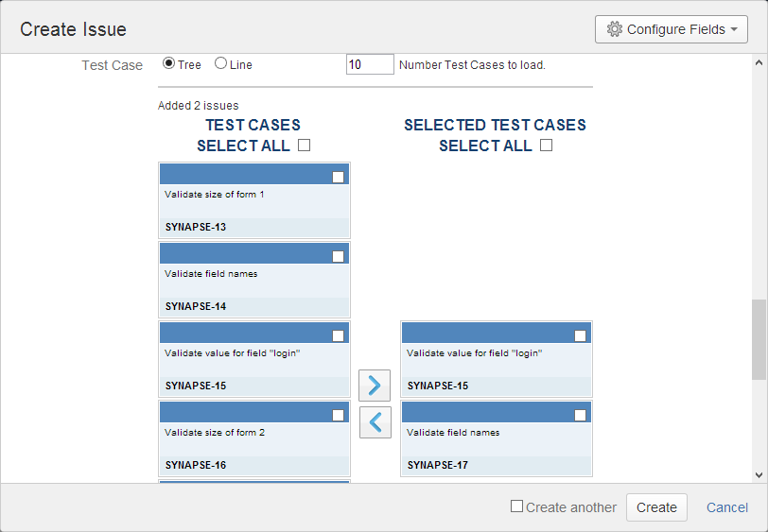Click the Validate size of form 1 card
Screen dimensions: 768x532
point(253,200)
